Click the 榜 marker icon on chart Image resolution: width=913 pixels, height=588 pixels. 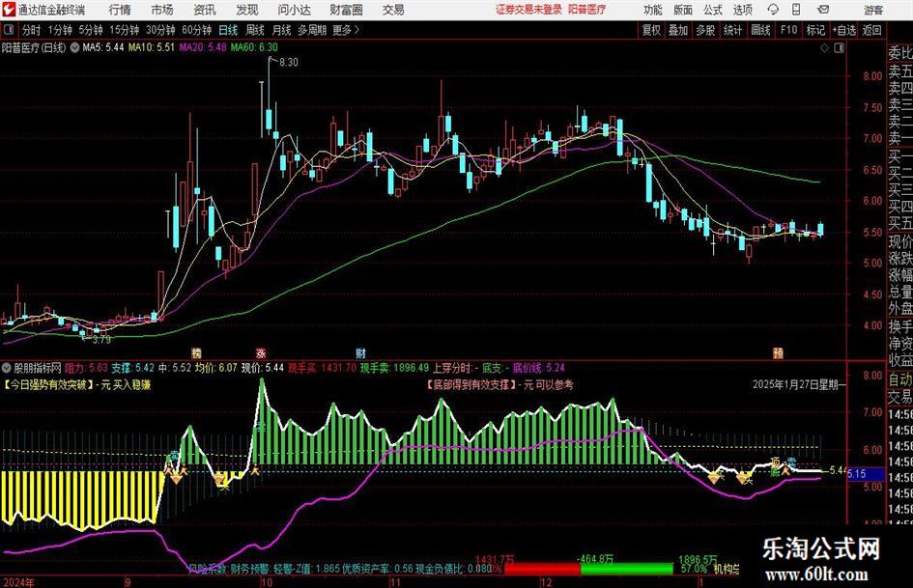coord(196,352)
